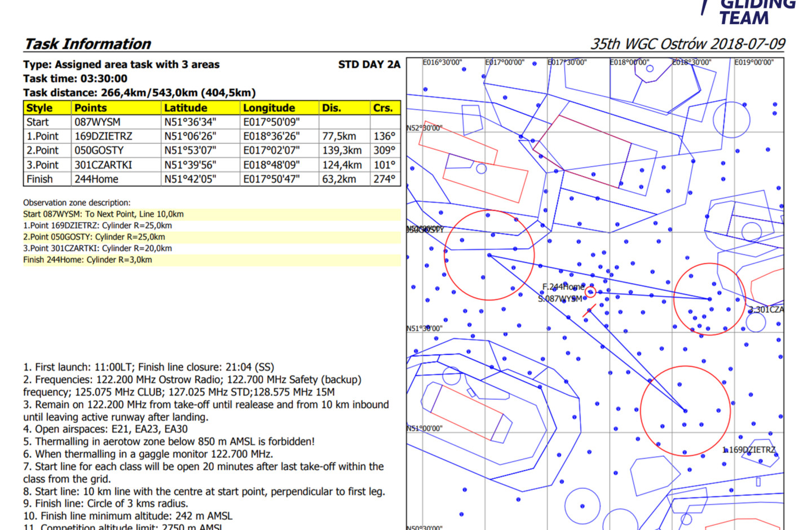Click the F.244Home map label
Screen dimensions: 812x530
[x=563, y=286]
